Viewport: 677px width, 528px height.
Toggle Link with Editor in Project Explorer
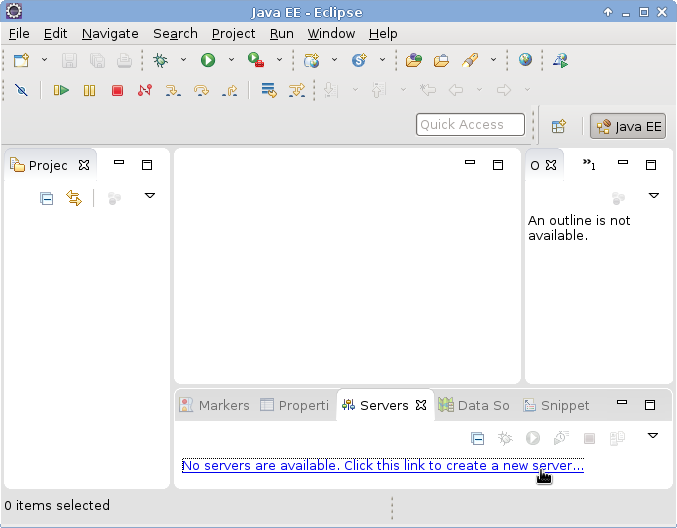coord(74,198)
